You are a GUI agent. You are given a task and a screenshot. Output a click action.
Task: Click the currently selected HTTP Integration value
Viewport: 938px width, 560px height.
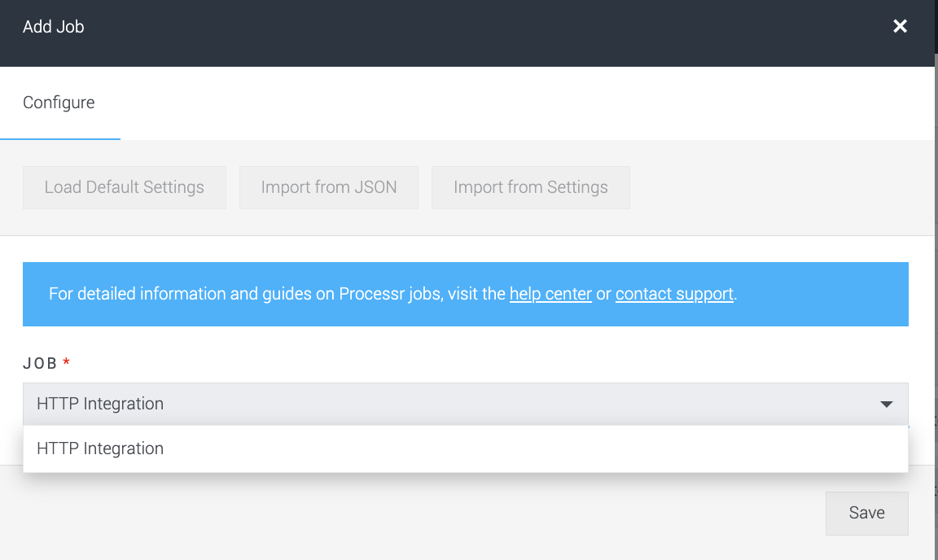[x=99, y=404]
